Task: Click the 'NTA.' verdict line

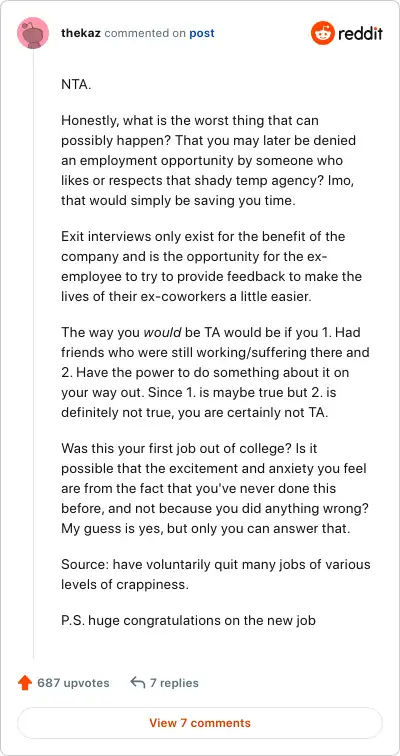Action: tap(76, 84)
